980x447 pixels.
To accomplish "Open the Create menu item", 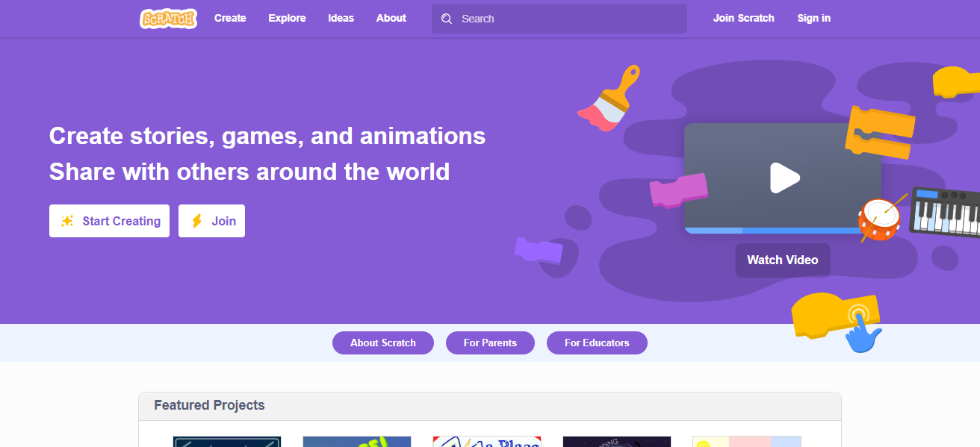I will click(230, 18).
